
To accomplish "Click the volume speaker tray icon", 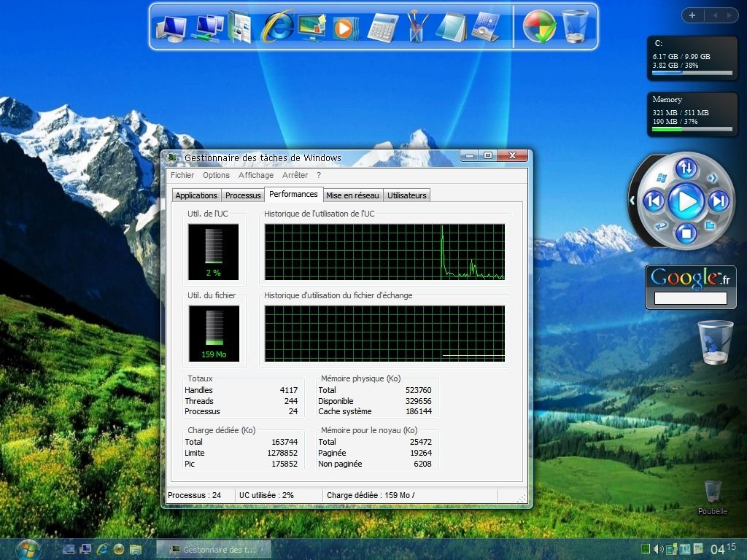I will [x=659, y=550].
